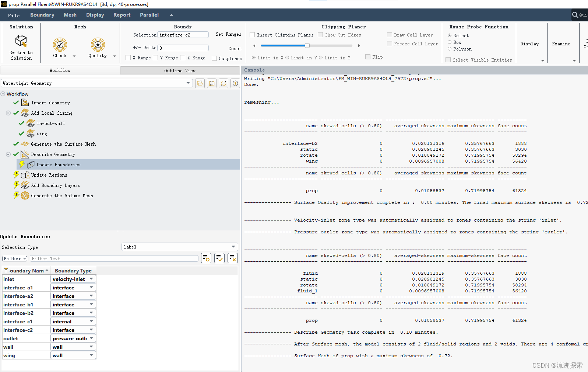
Task: Click the clipping planes slider handle
Action: point(307,45)
